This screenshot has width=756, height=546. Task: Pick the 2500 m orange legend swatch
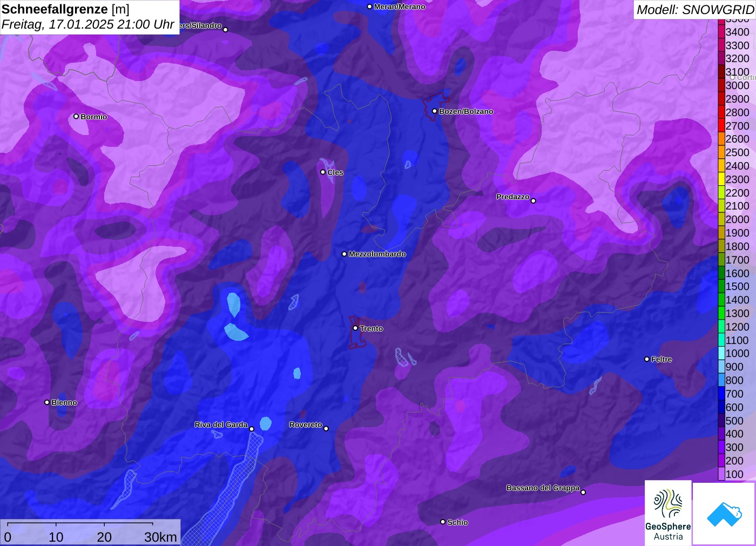pos(721,152)
